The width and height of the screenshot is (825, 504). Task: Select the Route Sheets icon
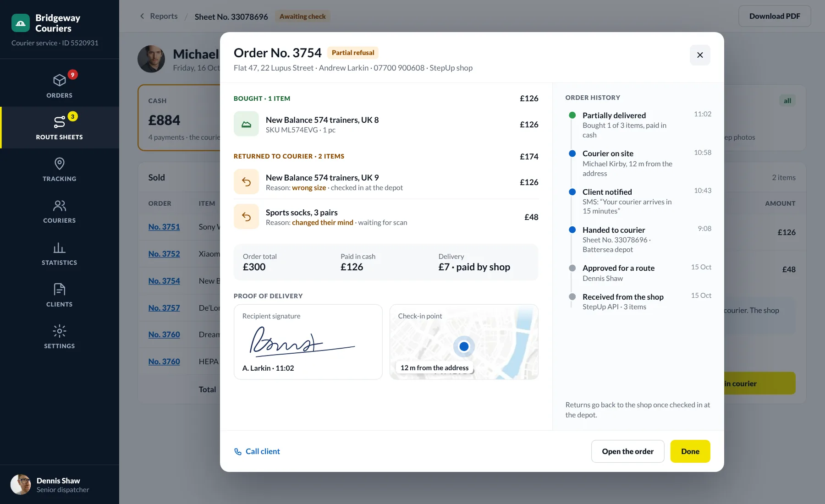(x=60, y=122)
